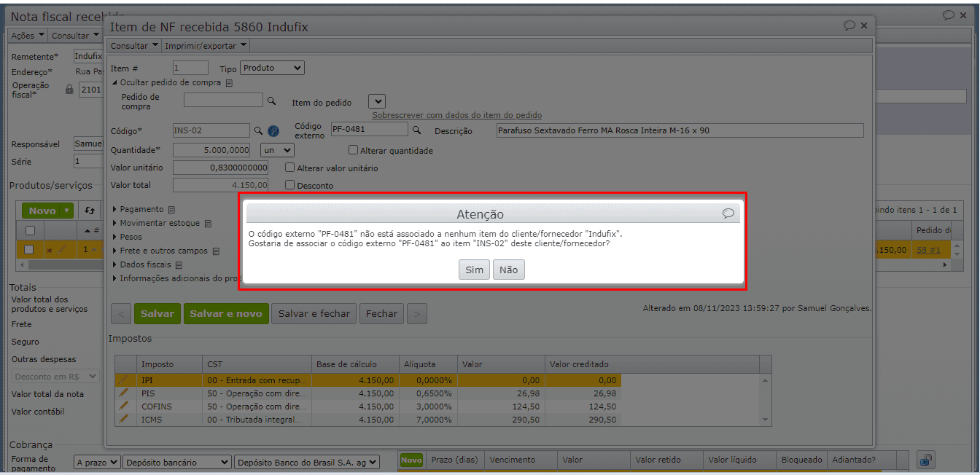
Task: Click the Salvar e novo button
Action: (x=226, y=314)
